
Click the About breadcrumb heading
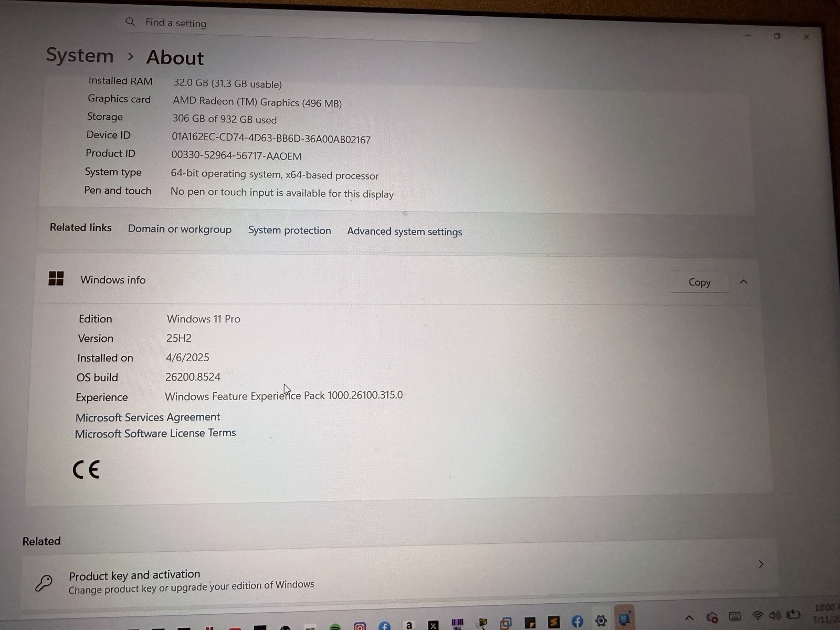[175, 57]
